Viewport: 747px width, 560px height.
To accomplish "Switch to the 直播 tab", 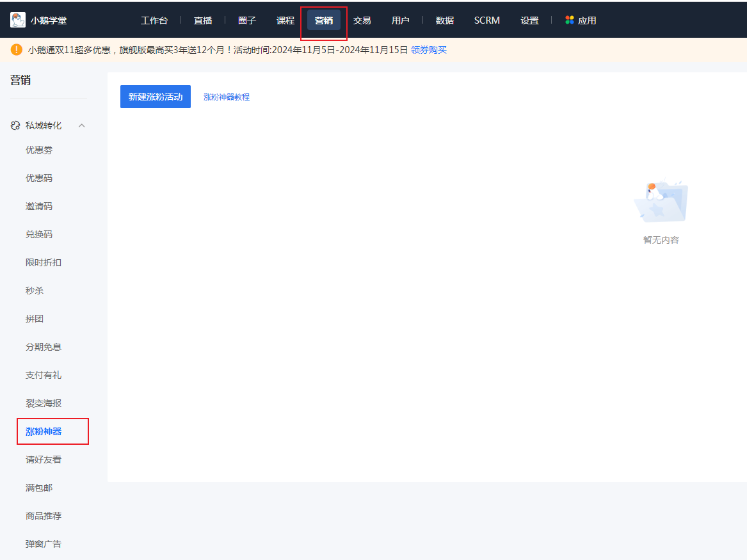I will [x=203, y=20].
